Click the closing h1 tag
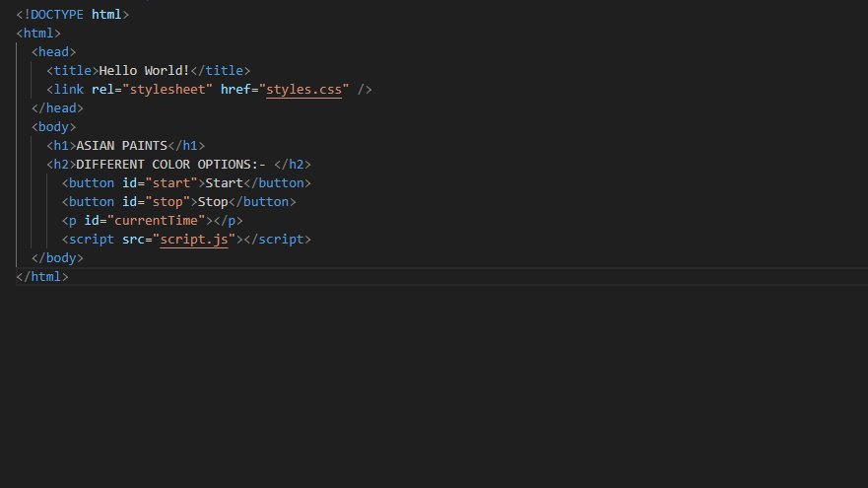 pyautogui.click(x=186, y=146)
